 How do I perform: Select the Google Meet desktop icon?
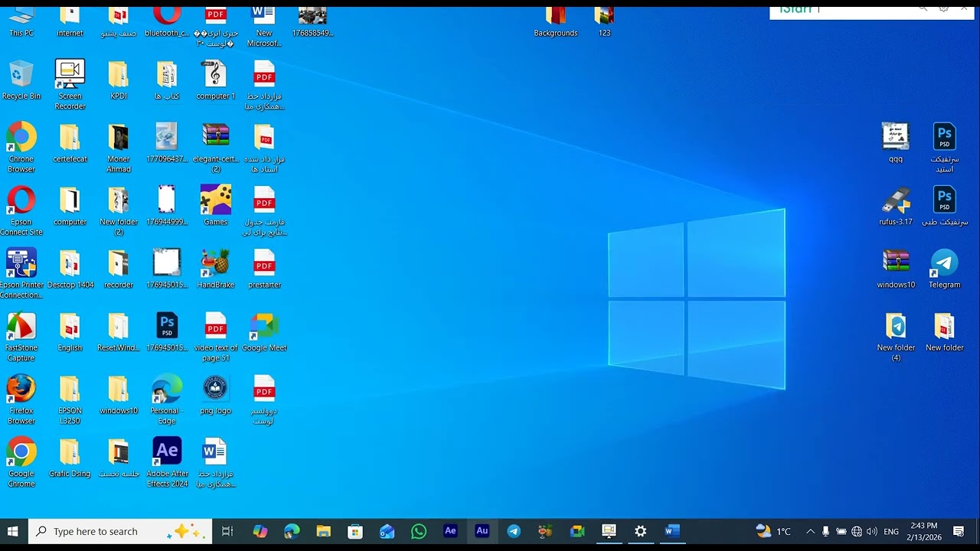(264, 331)
